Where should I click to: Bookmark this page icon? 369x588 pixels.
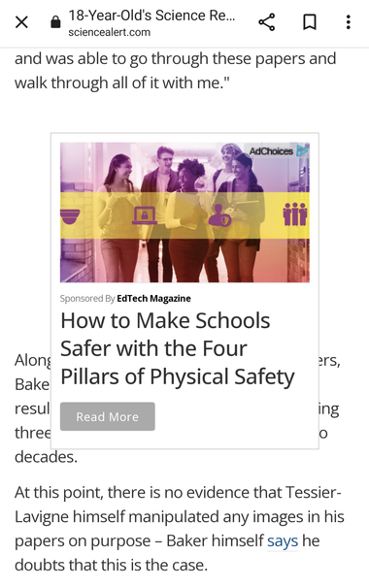tap(310, 22)
